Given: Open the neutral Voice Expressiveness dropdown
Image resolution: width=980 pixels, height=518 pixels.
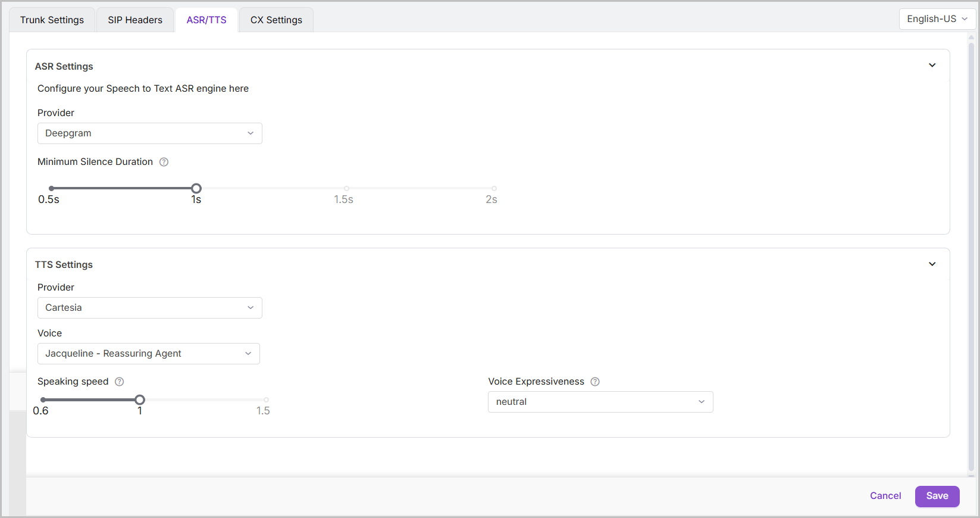Looking at the screenshot, I should [x=600, y=402].
